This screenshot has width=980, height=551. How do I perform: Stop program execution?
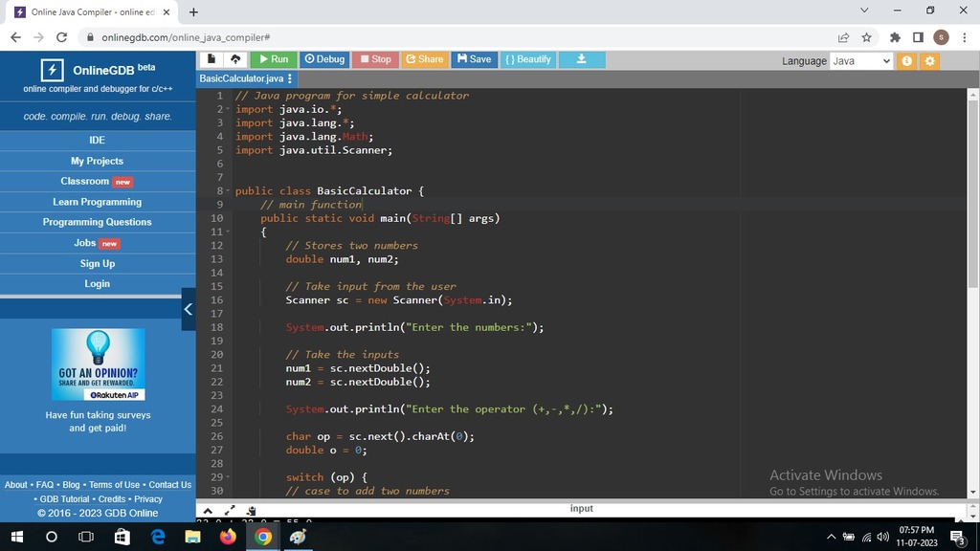click(x=375, y=59)
